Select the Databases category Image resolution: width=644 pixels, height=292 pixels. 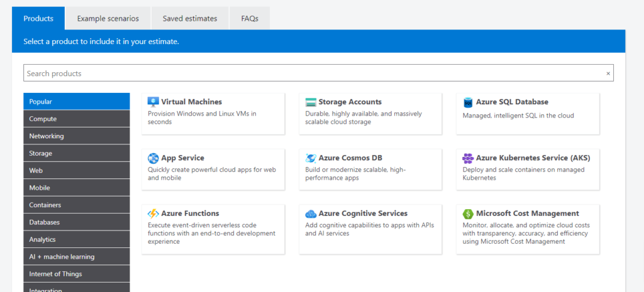[76, 222]
